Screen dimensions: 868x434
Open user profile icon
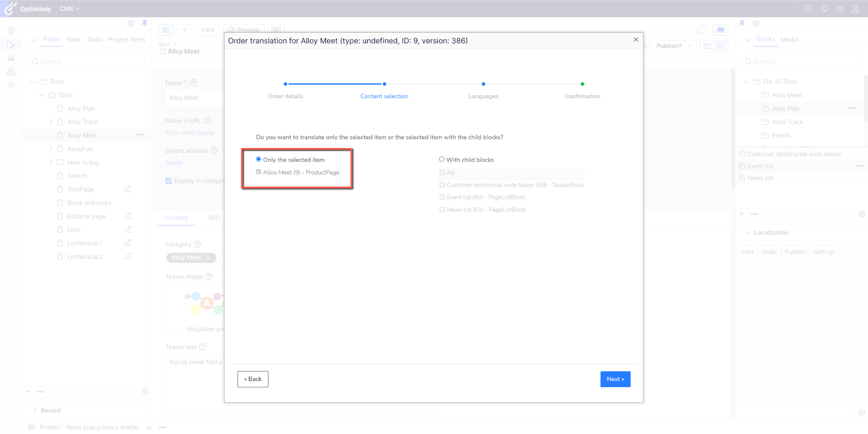coord(855,9)
